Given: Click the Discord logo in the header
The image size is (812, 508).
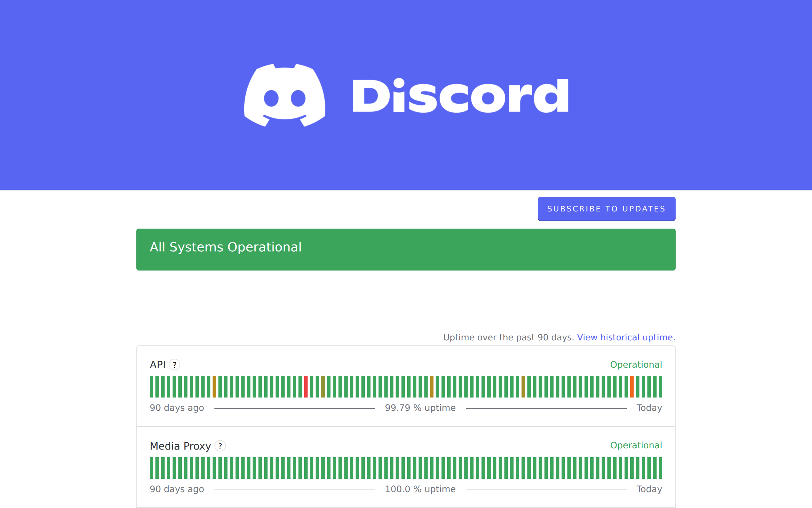Looking at the screenshot, I should [406, 95].
